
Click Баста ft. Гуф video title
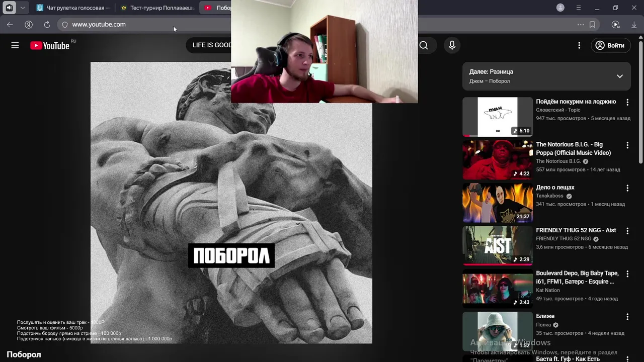[x=568, y=359]
